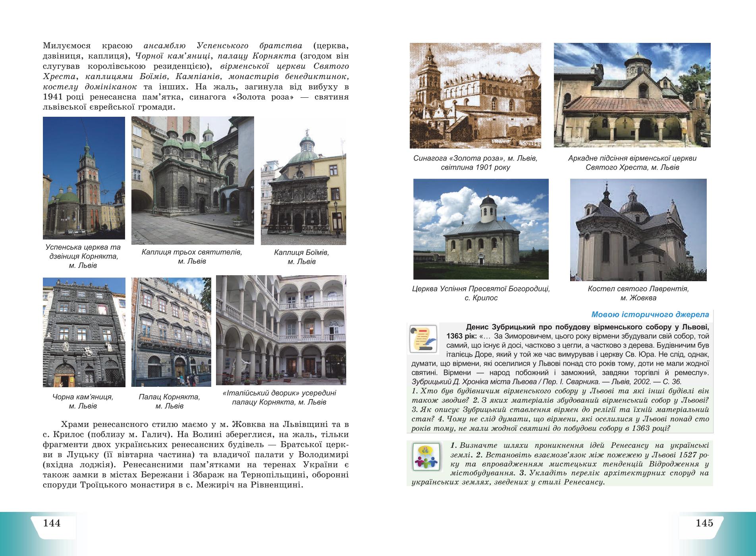Click caption Костел святого Лаврентія, м. Жовква
This screenshot has width=756, height=556.
tap(638, 293)
